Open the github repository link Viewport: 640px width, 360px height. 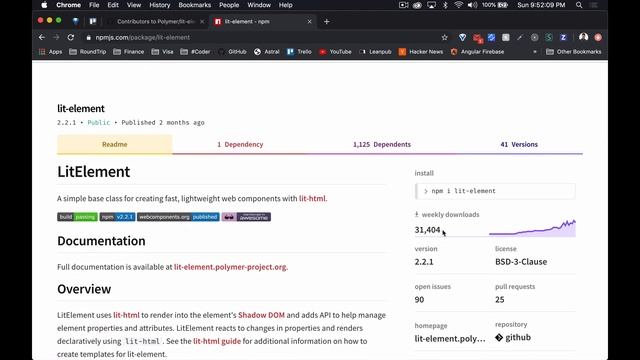click(x=513, y=338)
